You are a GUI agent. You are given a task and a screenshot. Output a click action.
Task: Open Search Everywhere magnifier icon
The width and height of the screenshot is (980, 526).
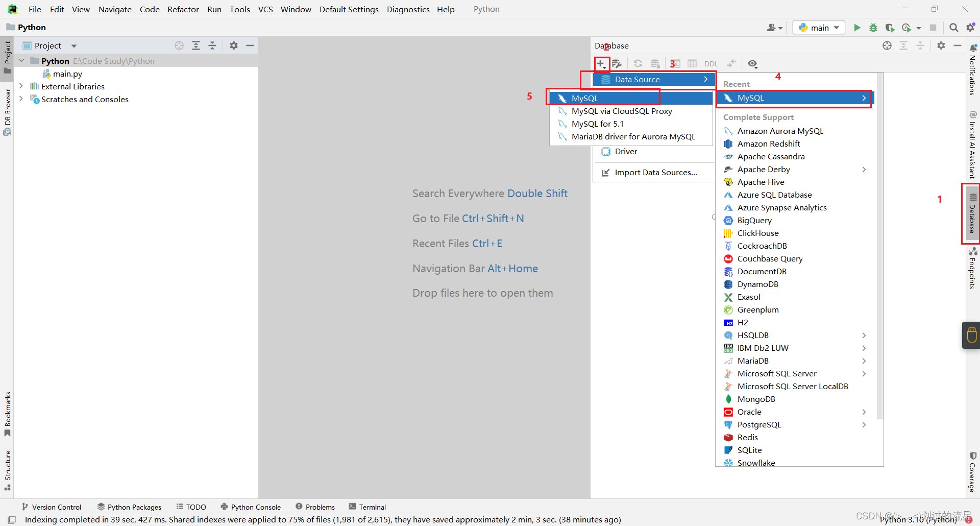[x=953, y=28]
